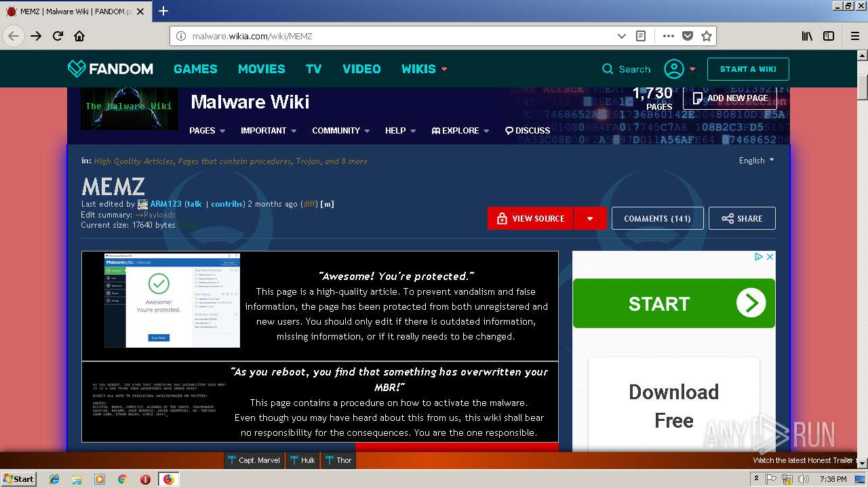Open the English language dropdown
The width and height of the screenshot is (868, 488).
(756, 161)
